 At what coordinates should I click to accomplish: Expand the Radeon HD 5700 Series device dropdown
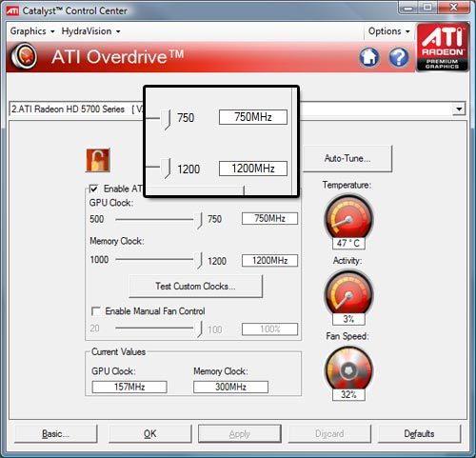coord(459,110)
